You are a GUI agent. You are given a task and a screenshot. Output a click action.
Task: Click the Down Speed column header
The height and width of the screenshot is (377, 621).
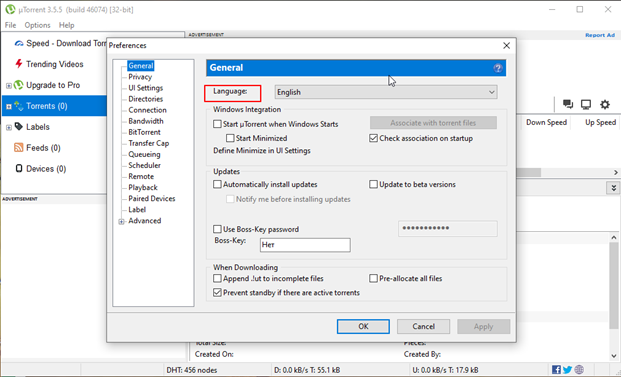click(x=546, y=123)
